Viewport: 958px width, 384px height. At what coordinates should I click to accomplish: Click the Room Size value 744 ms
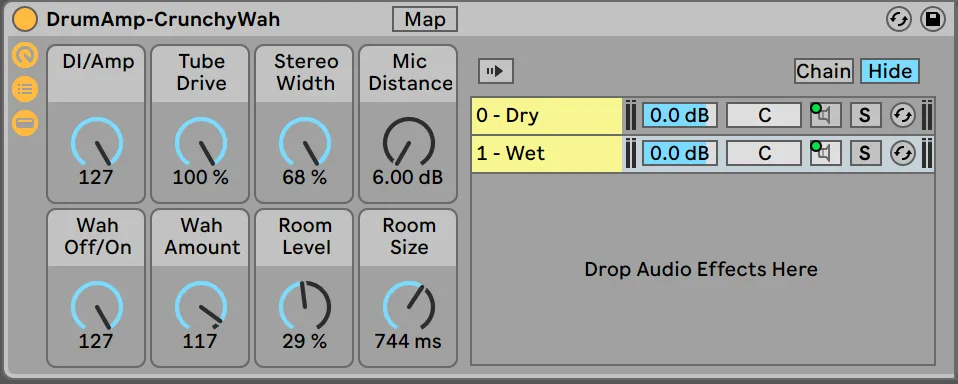(x=408, y=341)
